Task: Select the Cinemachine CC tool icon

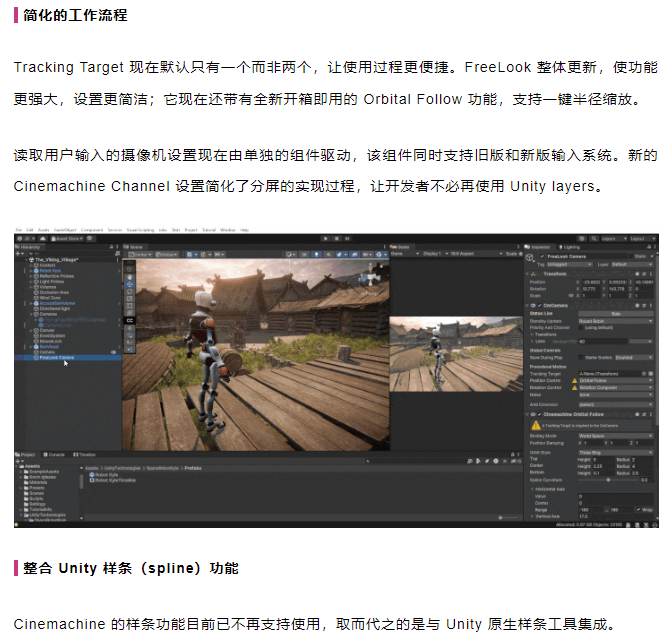Action: click(x=129, y=320)
